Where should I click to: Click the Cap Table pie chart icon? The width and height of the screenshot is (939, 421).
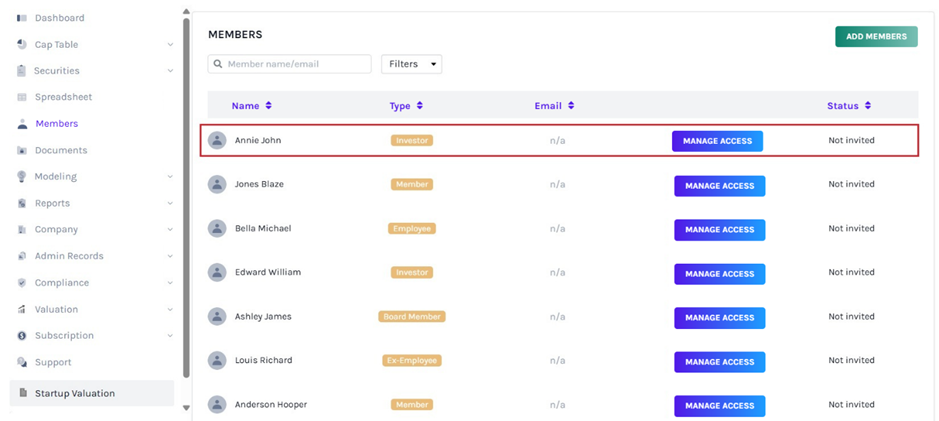(22, 44)
